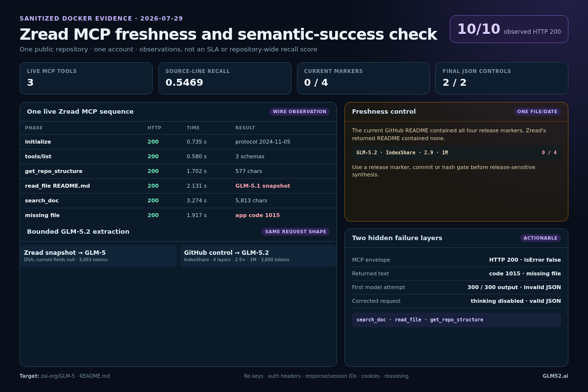
Task: Open the CURRENT MARKERS stat card
Action: (x=363, y=78)
